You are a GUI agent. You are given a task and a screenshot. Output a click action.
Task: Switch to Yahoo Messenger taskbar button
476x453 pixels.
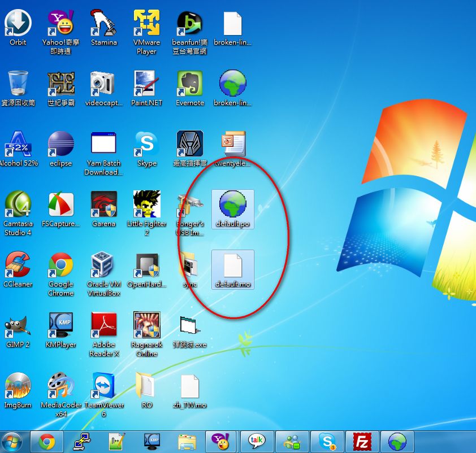tap(222, 442)
